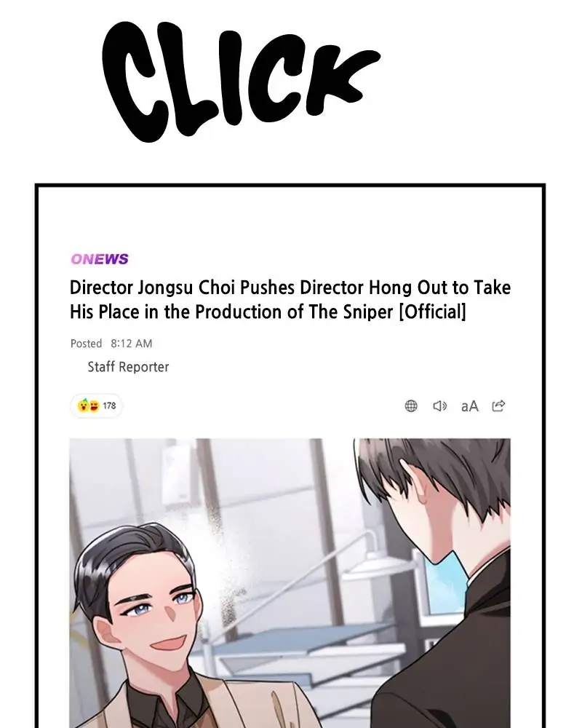Viewport: 582px width, 728px height.
Task: Click the ONEWS logo
Action: tap(100, 259)
